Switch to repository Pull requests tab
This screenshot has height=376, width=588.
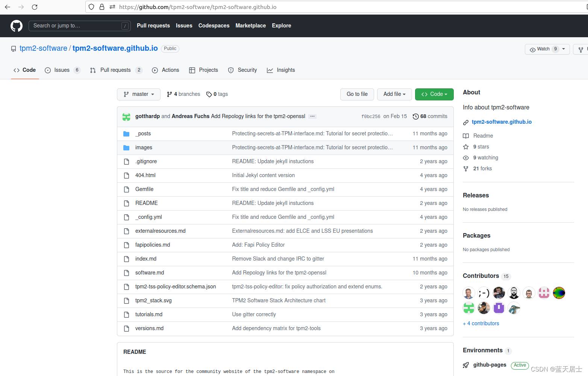pyautogui.click(x=116, y=70)
